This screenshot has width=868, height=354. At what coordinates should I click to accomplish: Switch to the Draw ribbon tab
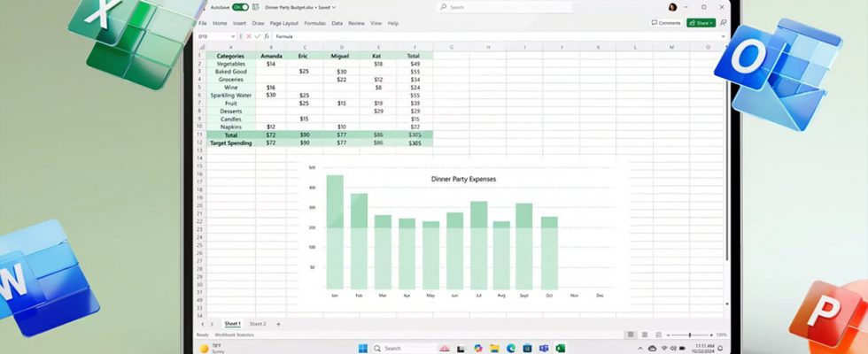pyautogui.click(x=258, y=23)
